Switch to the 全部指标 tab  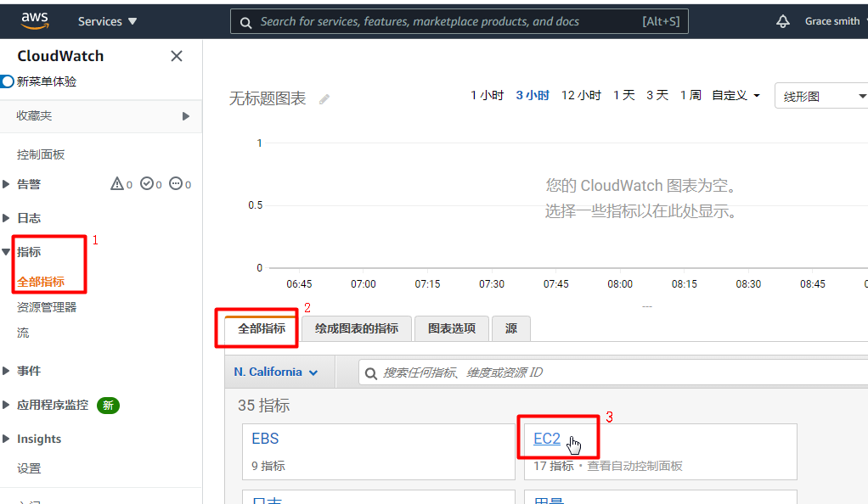[262, 328]
